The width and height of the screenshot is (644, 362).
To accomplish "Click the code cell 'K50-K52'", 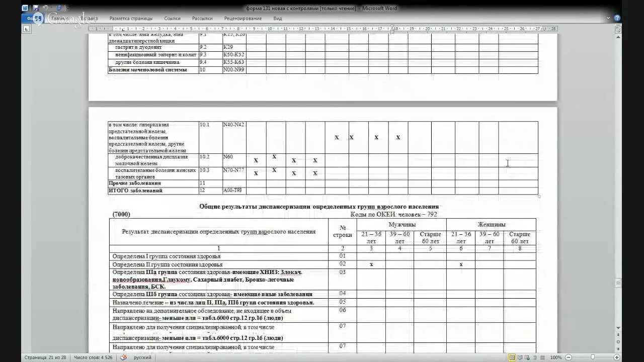I will 233,54.
